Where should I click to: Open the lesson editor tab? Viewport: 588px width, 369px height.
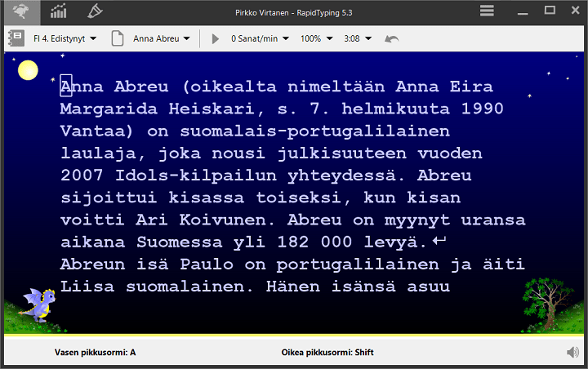96,11
